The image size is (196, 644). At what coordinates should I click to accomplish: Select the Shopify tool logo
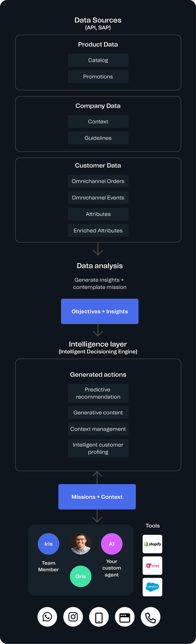[152, 544]
